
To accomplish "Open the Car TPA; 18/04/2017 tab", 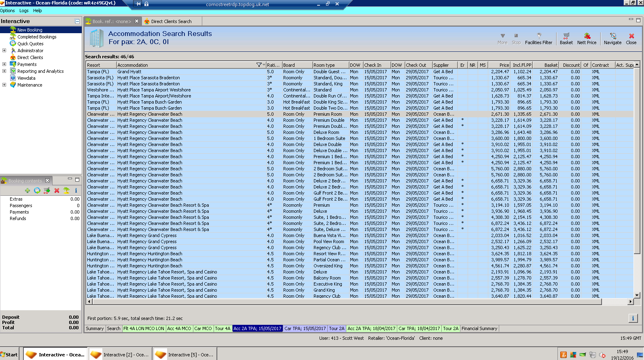I will (x=419, y=328).
